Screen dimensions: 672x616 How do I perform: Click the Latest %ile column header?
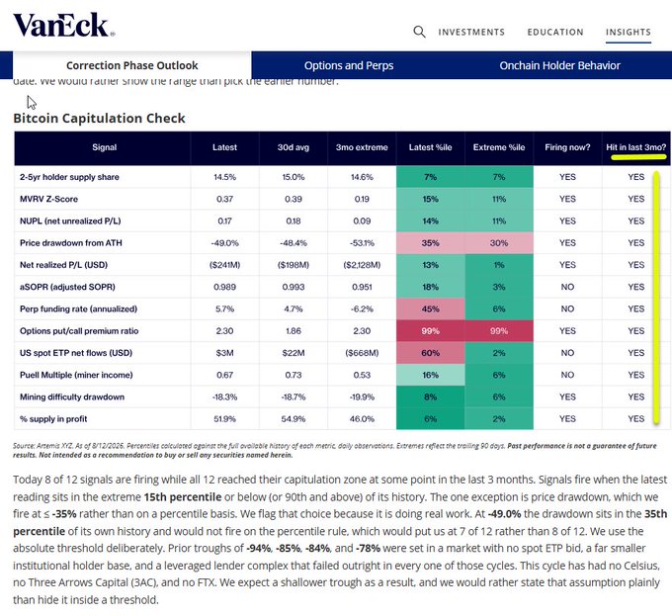[430, 147]
